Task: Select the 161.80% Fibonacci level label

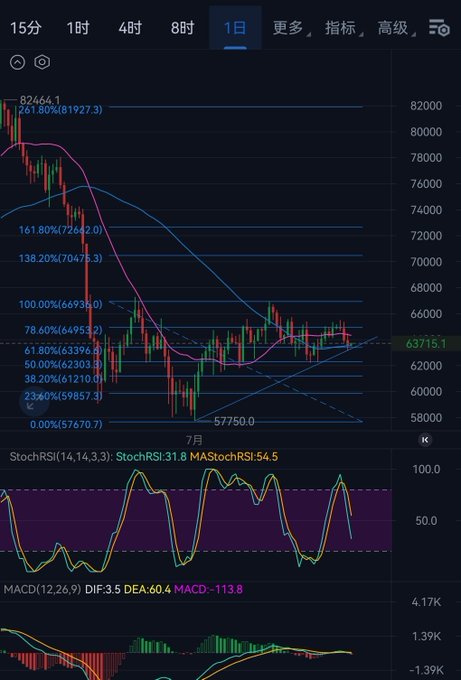Action: tap(60, 230)
